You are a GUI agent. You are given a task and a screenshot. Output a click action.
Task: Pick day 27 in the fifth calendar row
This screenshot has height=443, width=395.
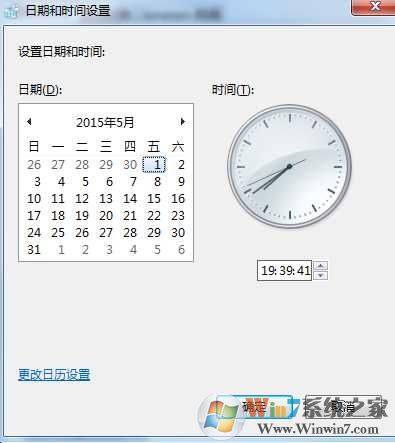[106, 233]
